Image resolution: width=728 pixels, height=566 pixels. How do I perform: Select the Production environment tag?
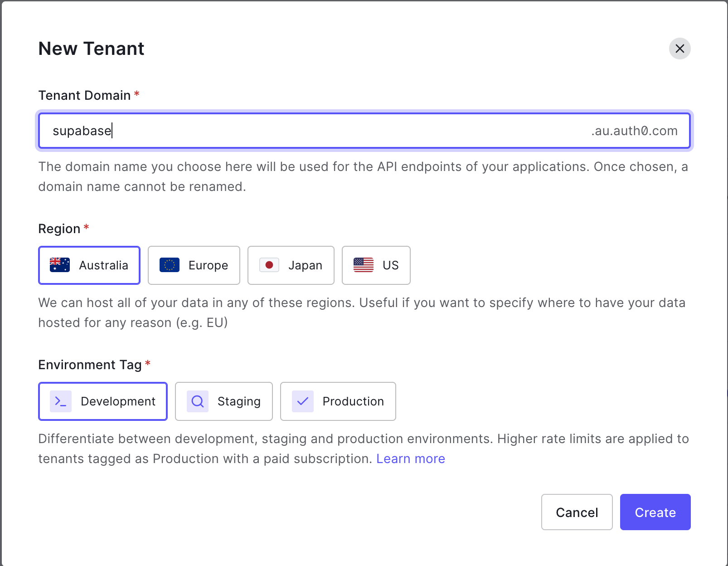click(x=338, y=401)
